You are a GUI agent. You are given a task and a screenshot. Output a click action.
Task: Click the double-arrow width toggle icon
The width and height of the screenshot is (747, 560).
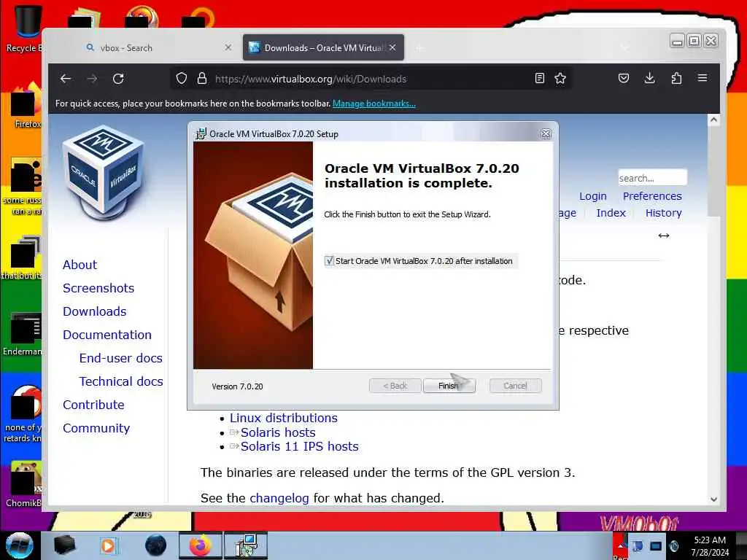click(x=664, y=236)
